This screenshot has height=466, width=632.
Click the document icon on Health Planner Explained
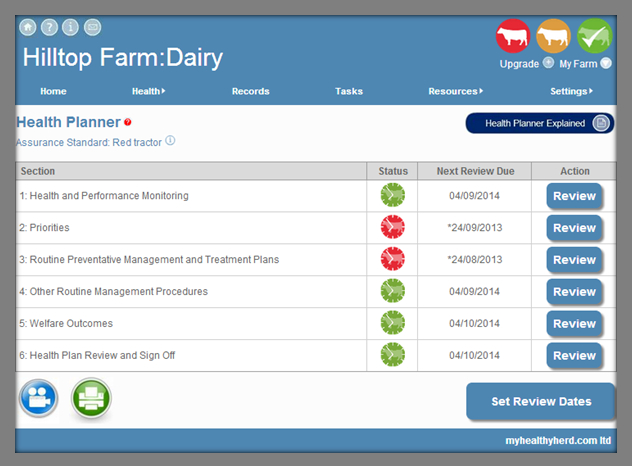click(601, 123)
